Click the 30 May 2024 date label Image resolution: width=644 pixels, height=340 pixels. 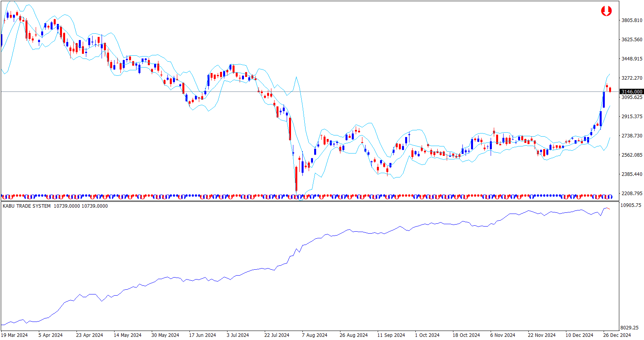click(x=165, y=335)
